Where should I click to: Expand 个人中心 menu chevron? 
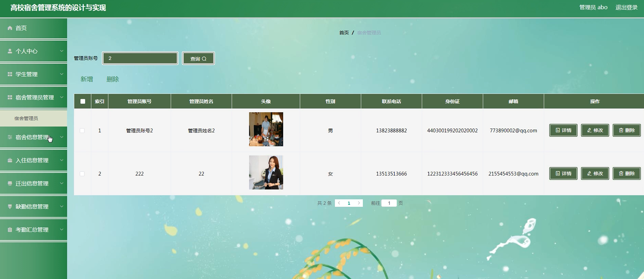[x=62, y=51]
